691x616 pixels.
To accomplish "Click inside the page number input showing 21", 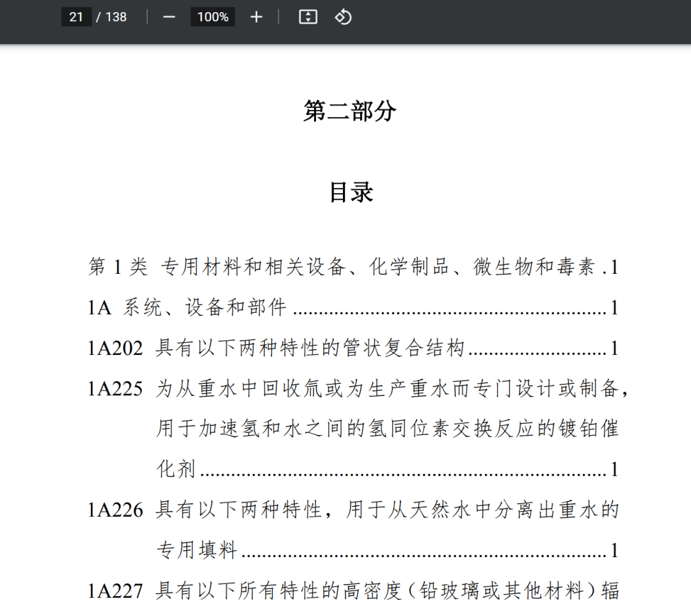I will [75, 17].
